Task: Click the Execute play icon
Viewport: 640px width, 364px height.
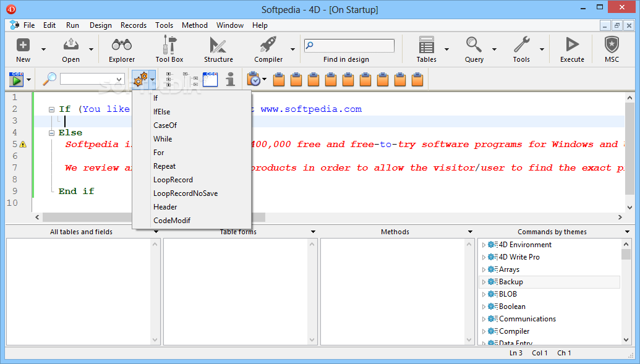Action: [572, 44]
